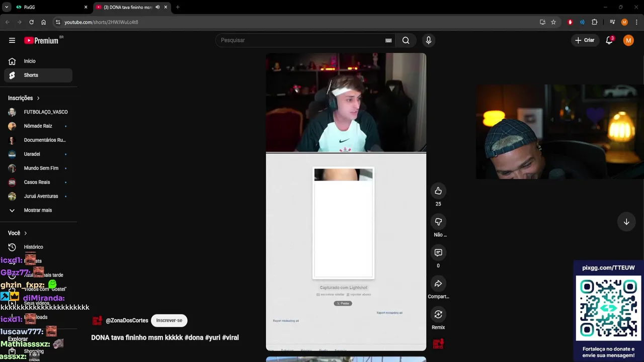Open the #yuri hashtag

pyautogui.click(x=212, y=337)
